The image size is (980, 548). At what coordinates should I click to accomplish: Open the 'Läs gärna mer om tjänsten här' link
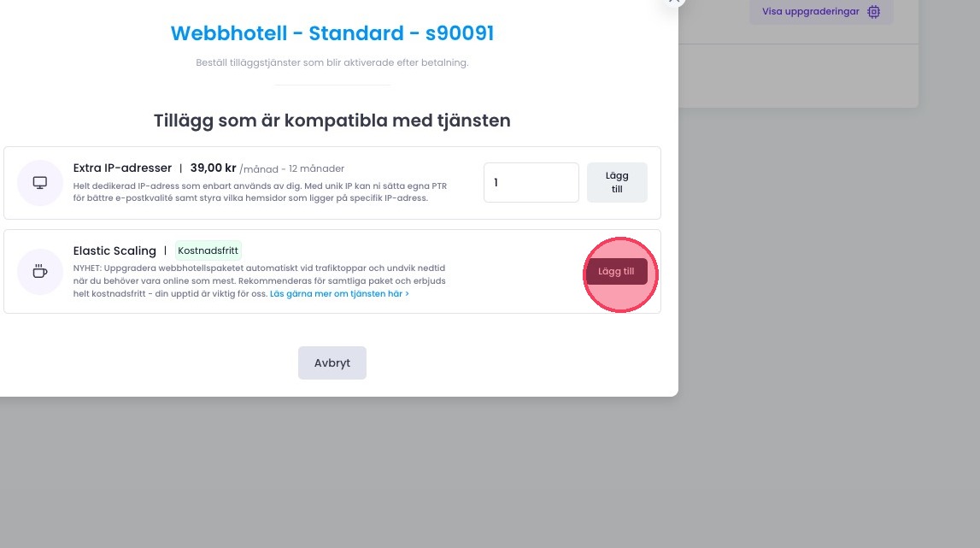pos(339,293)
